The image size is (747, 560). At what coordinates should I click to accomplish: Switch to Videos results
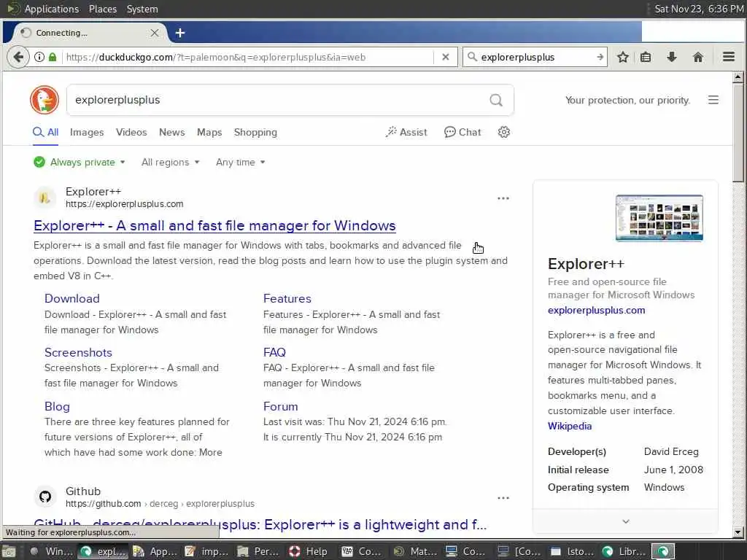[x=131, y=133]
